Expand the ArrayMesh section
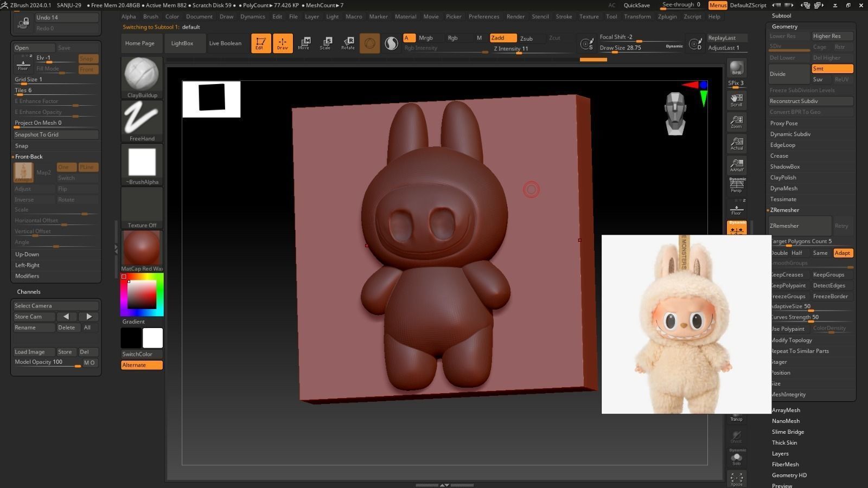The width and height of the screenshot is (868, 488). pyautogui.click(x=786, y=410)
